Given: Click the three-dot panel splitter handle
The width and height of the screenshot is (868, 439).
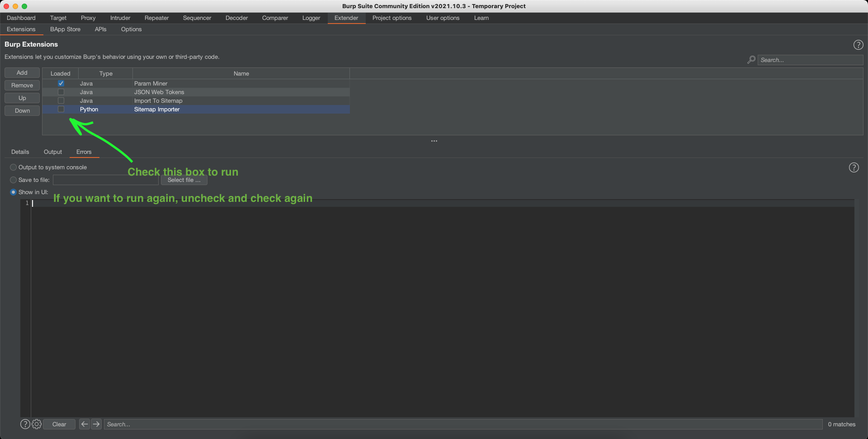Looking at the screenshot, I should click(x=434, y=141).
